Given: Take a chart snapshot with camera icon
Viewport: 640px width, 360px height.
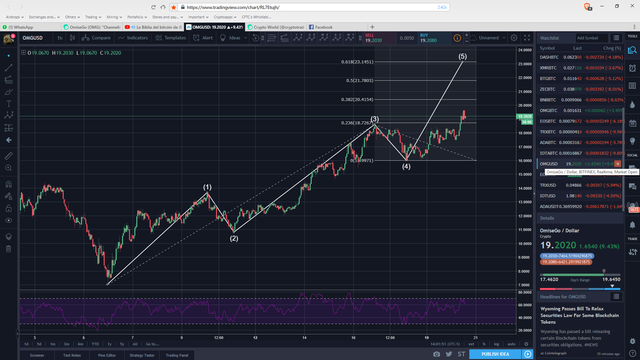Looking at the screenshot, I should pyautogui.click(x=437, y=354).
